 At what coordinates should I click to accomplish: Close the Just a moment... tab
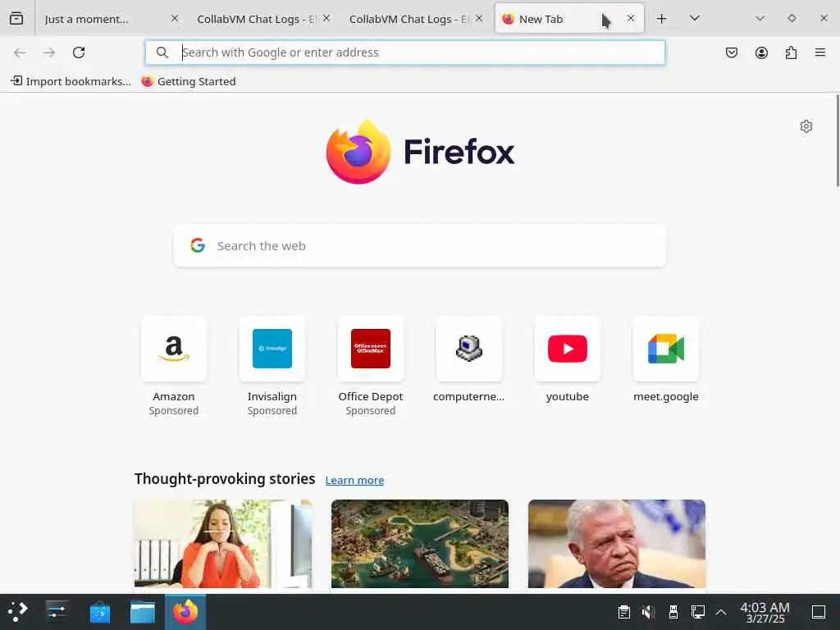pyautogui.click(x=175, y=18)
